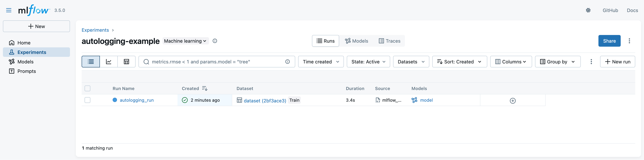Open the Time created dropdown

coord(321,62)
